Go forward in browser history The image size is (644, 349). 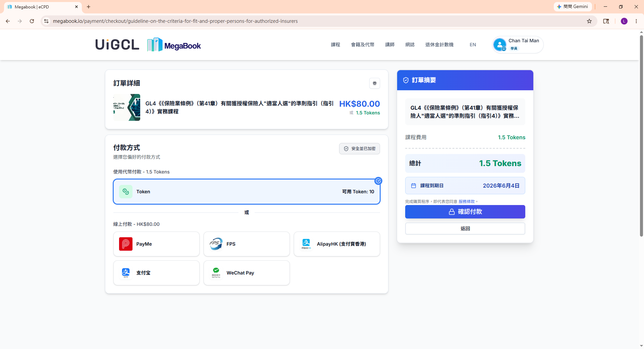[20, 21]
